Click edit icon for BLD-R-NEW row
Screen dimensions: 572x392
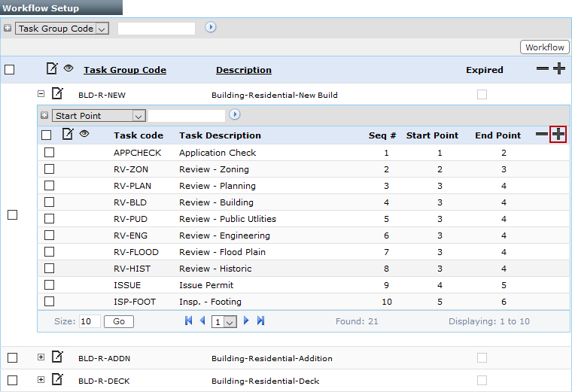[57, 94]
